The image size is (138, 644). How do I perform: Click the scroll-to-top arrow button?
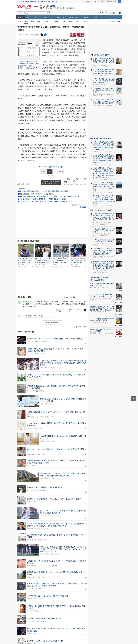[133, 398]
